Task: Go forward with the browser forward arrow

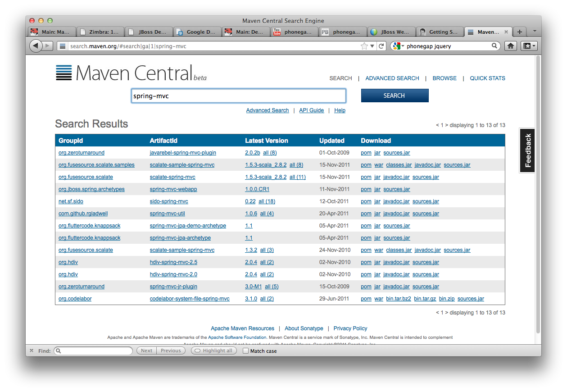Action: (48, 46)
